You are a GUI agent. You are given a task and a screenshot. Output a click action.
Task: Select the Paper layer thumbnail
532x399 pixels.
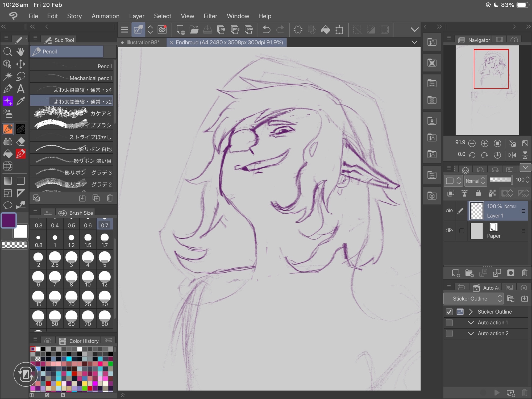tap(476, 231)
